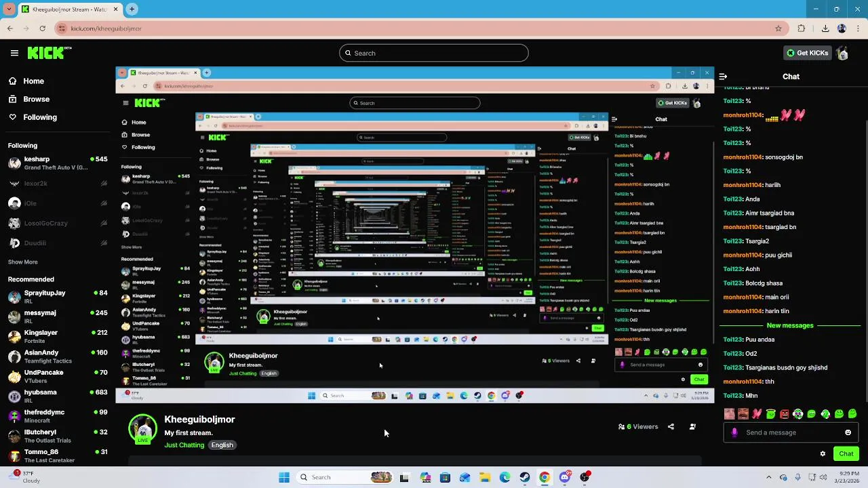View site information icon in address bar
This screenshot has height=488, width=868.
(62, 28)
